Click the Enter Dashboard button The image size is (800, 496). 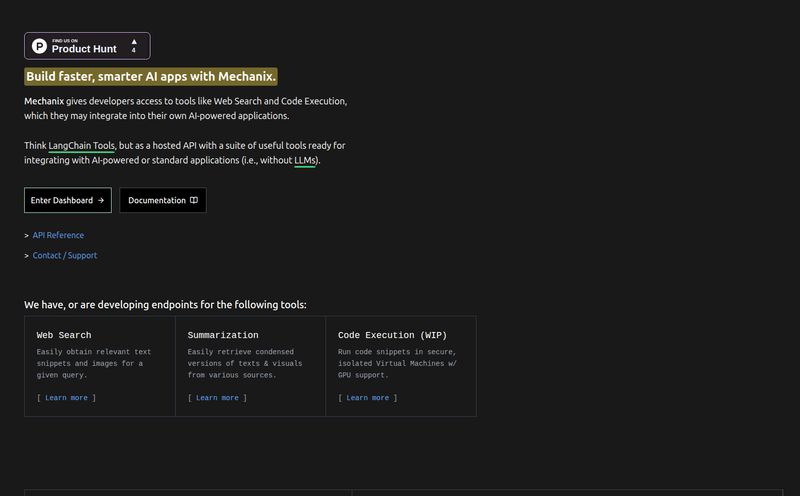click(x=68, y=200)
